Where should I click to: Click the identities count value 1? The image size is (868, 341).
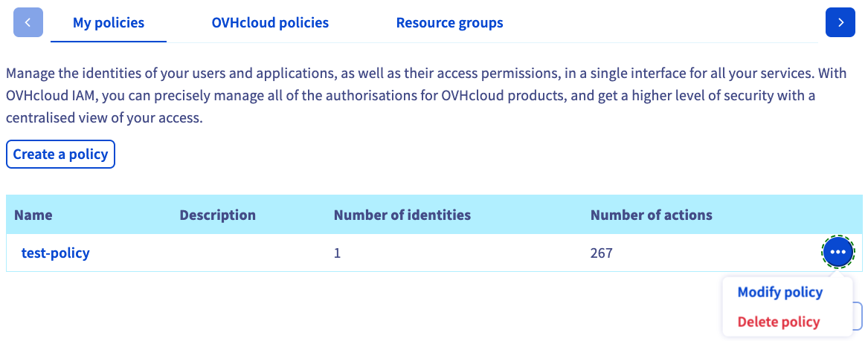(x=337, y=253)
